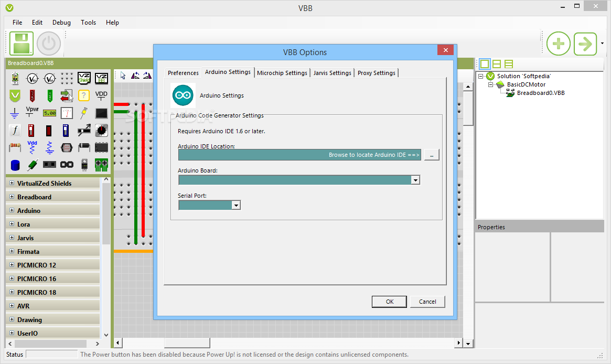Collapse the Solution 'Softpedia' tree node
Viewport: 611px width, 364px height.
481,76
